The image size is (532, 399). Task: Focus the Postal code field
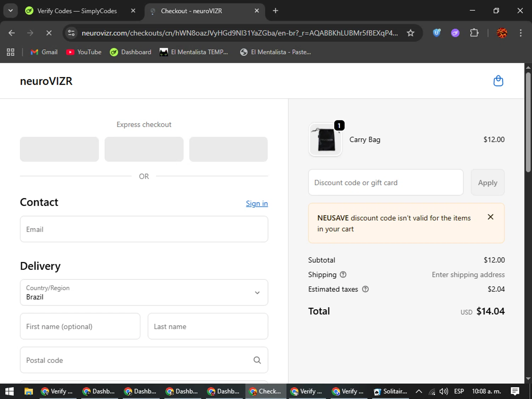pos(144,360)
